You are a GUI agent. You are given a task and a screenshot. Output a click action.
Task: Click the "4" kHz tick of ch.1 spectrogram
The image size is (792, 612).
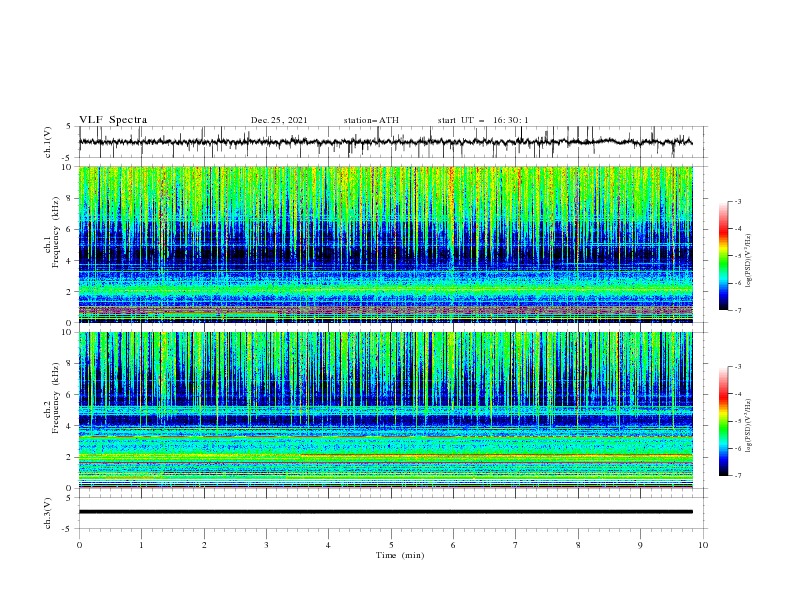(x=70, y=261)
